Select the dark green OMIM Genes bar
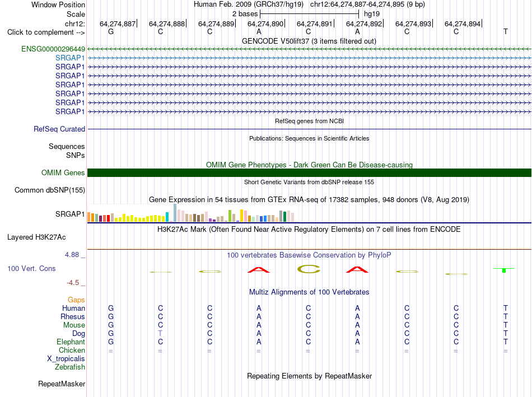 (x=309, y=172)
